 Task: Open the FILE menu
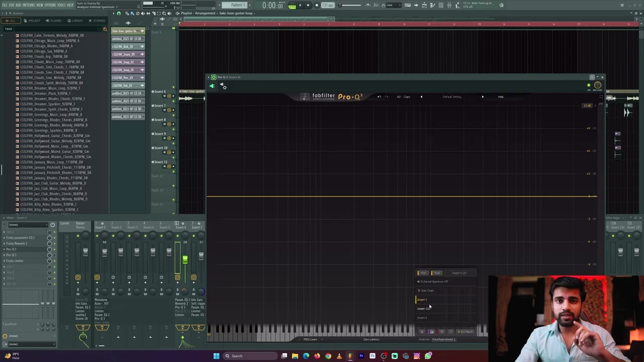click(5, 5)
